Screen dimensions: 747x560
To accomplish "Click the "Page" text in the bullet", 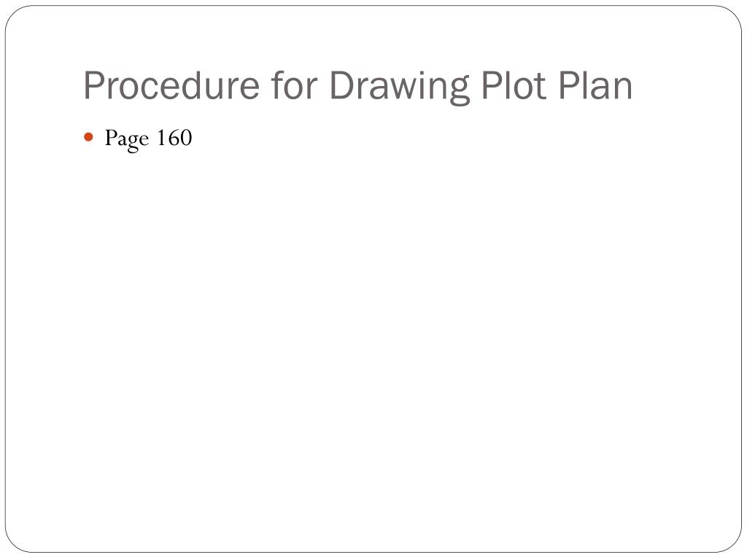I will point(127,139).
